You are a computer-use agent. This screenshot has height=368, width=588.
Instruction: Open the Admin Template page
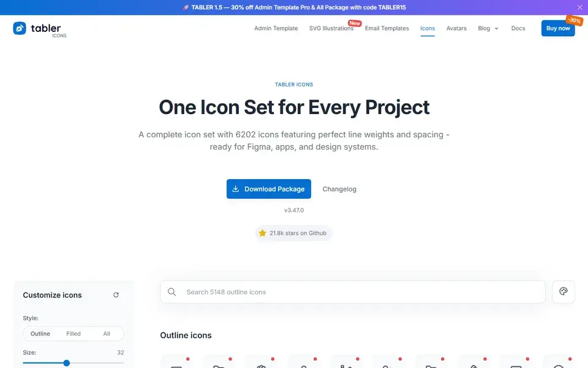click(276, 28)
